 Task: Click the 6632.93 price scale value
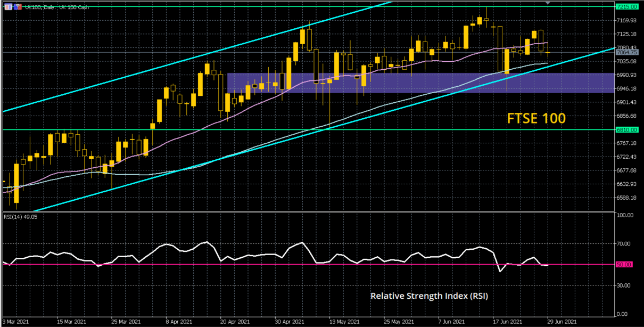click(626, 184)
